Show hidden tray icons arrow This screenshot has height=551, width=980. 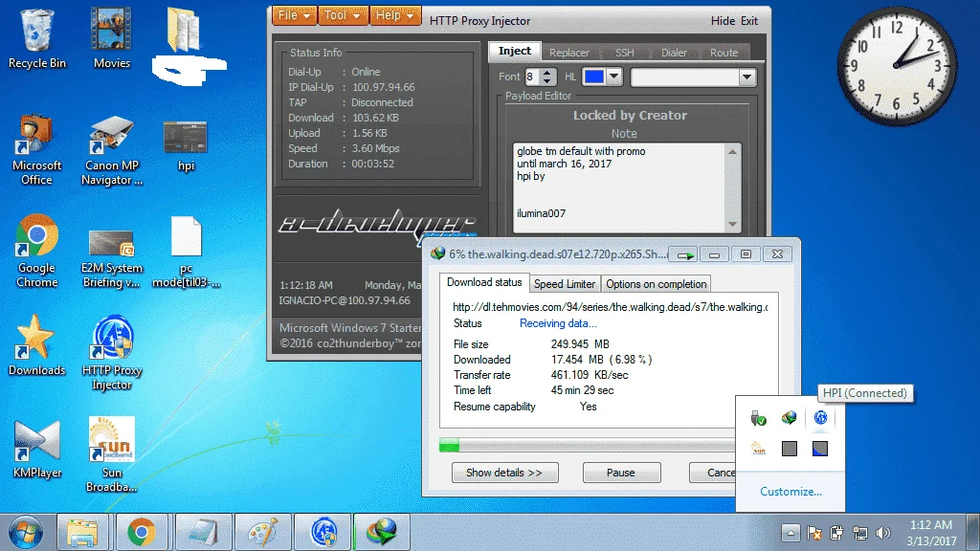coord(790,533)
